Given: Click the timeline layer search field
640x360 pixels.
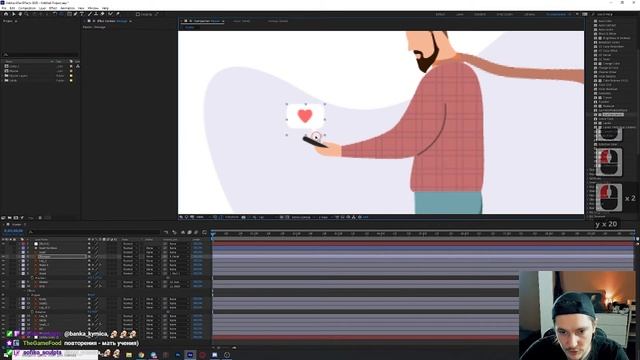Looking at the screenshot, I should (x=94, y=232).
